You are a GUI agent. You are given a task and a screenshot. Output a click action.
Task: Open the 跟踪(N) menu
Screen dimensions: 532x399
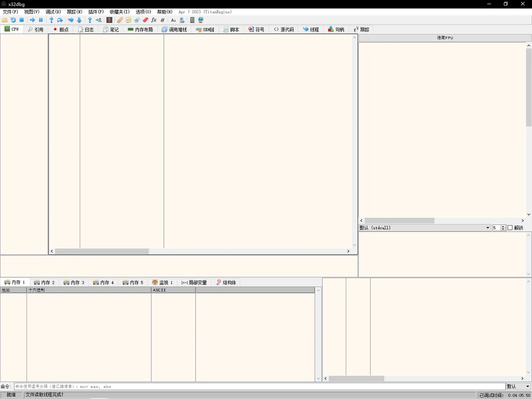[x=74, y=12]
